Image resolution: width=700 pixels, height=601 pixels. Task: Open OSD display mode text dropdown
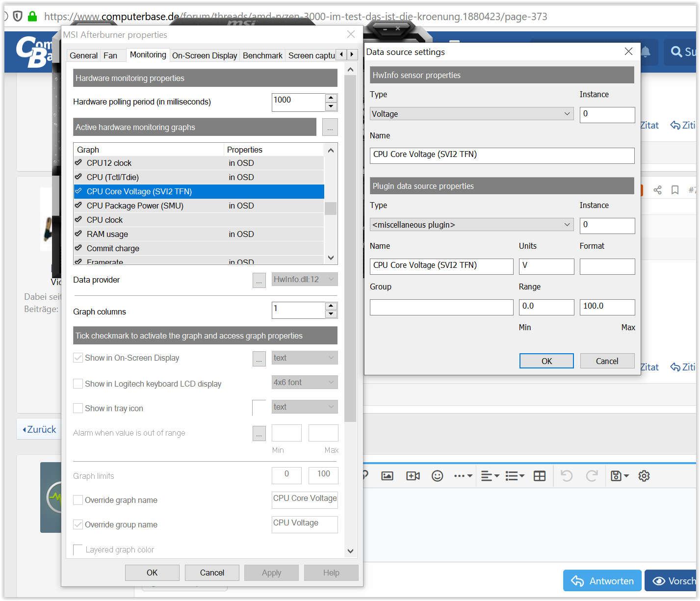305,358
